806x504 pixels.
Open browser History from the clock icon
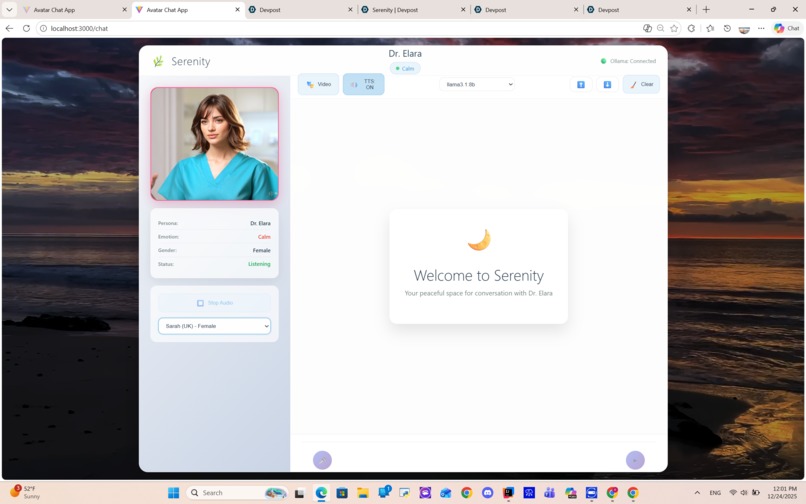pyautogui.click(x=727, y=28)
